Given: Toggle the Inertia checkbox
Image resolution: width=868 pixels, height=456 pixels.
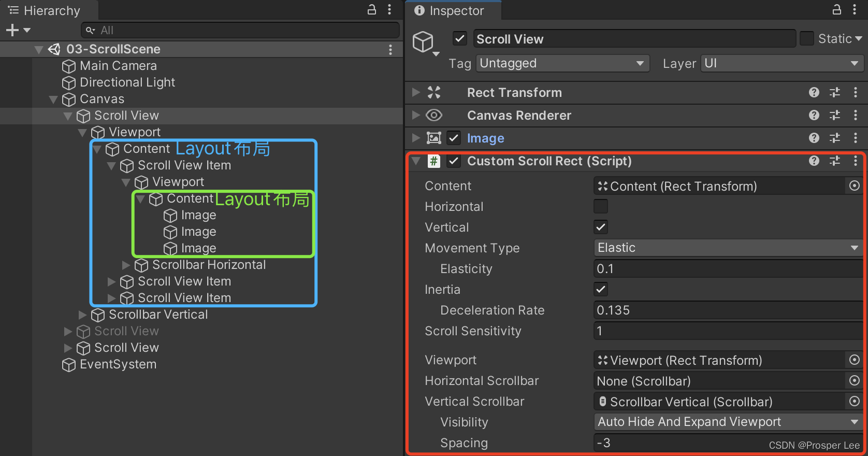Looking at the screenshot, I should tap(601, 289).
